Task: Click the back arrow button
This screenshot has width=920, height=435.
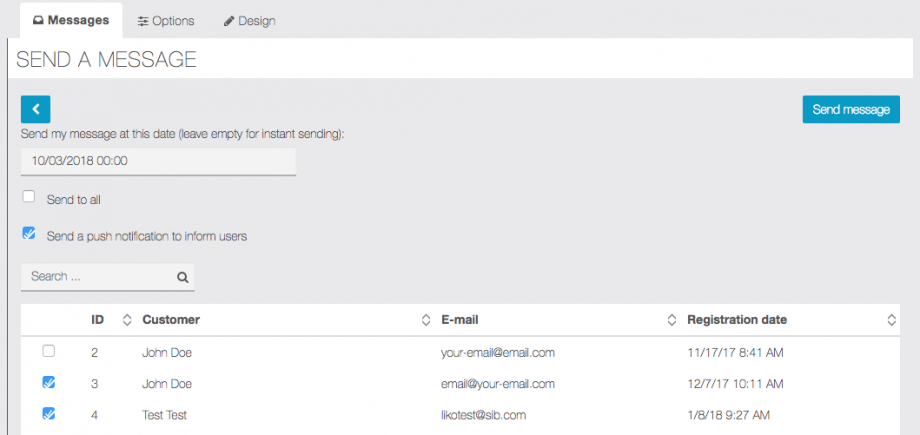Action: click(x=35, y=109)
